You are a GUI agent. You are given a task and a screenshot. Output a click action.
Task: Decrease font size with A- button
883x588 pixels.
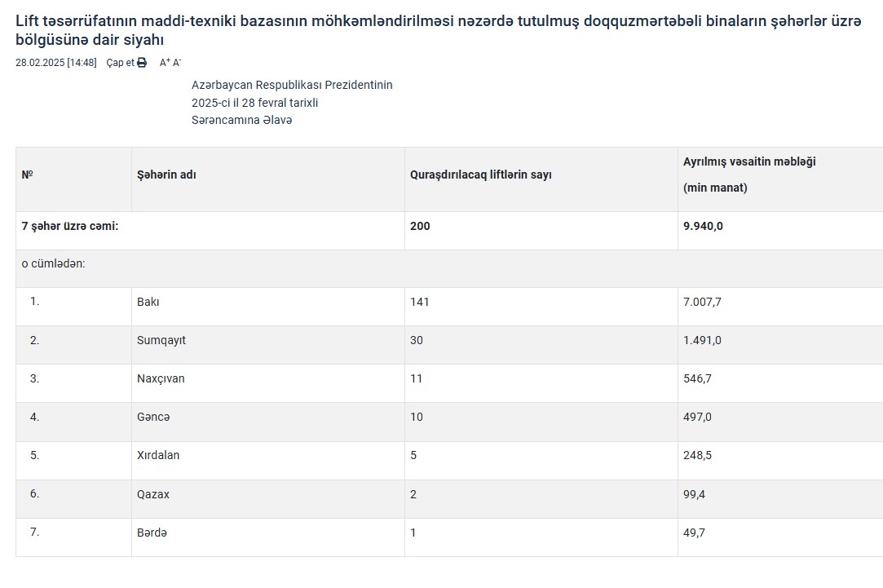tap(176, 63)
